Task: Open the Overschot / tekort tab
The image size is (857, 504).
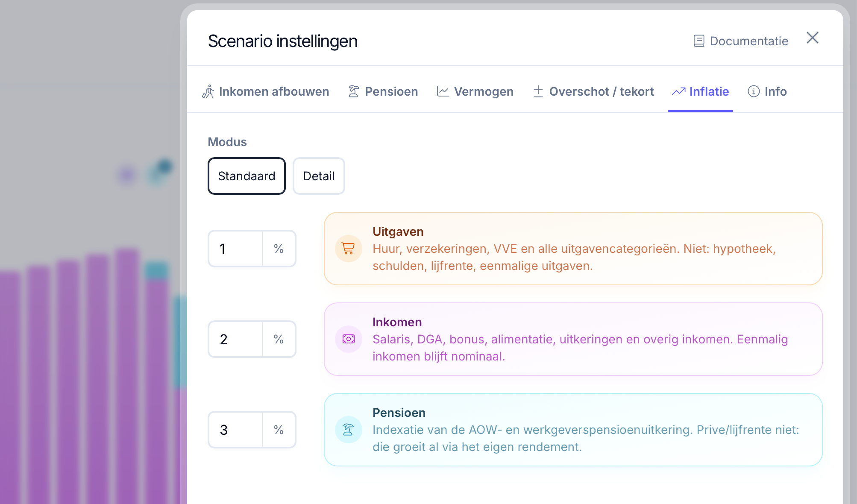Action: (x=593, y=91)
